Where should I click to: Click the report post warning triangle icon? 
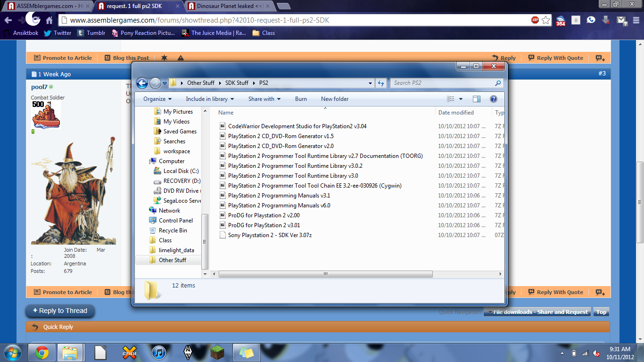(181, 58)
